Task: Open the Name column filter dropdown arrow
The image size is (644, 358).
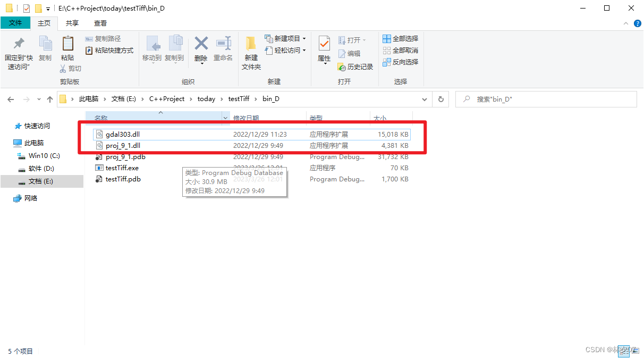Action: tap(225, 118)
